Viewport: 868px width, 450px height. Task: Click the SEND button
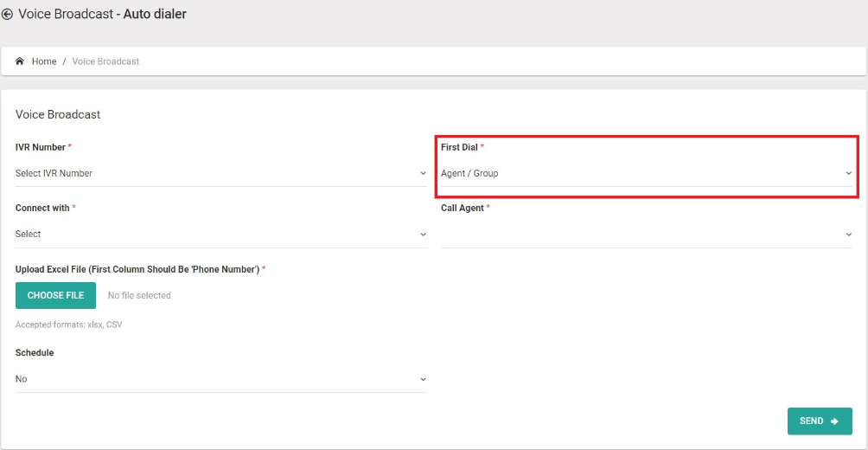tap(820, 421)
